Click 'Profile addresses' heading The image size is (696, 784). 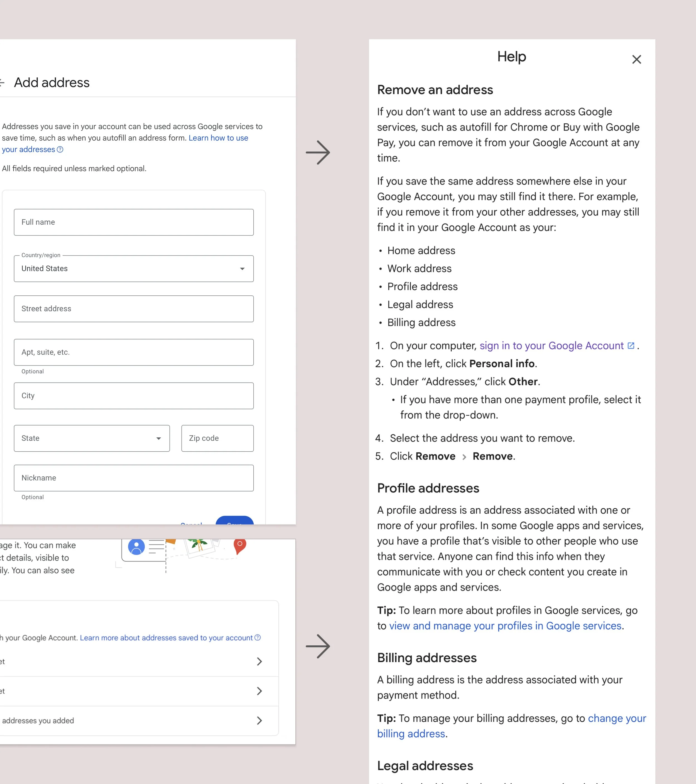[x=428, y=488]
